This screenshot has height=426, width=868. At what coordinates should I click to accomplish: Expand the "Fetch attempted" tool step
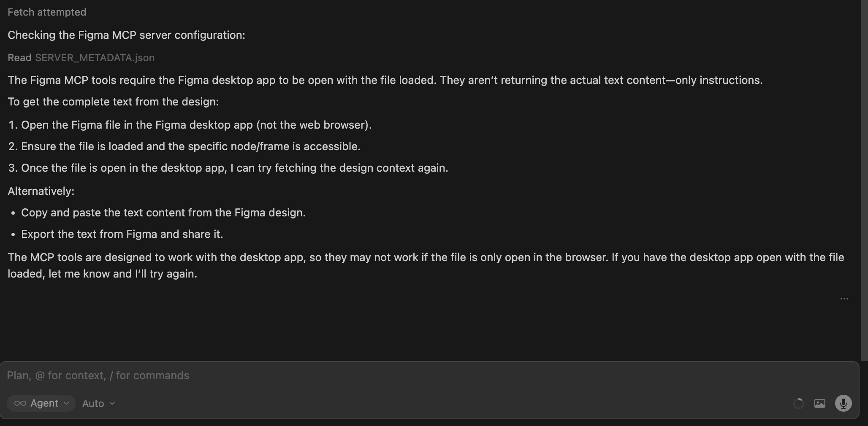pos(47,12)
